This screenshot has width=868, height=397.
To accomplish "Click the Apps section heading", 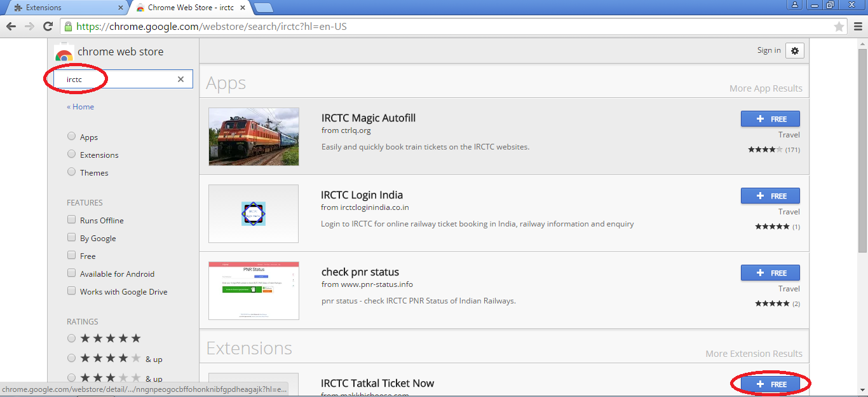I will [x=226, y=83].
